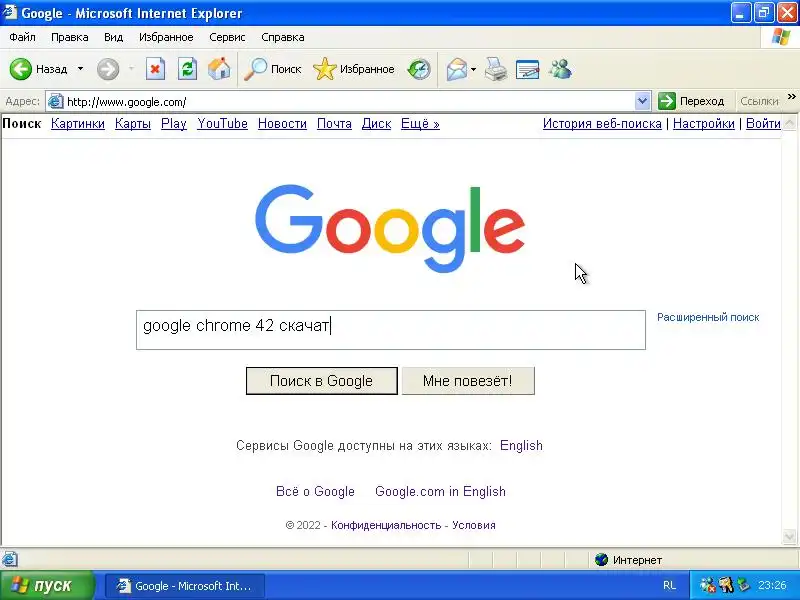Open the Сервис menu
800x600 pixels.
coord(227,37)
